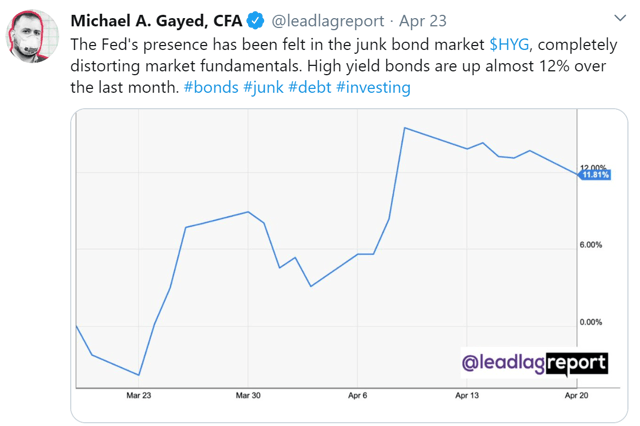Screen dimensions: 640x426
Task: Click the @leadlagreport watermark on chart
Action: coord(533,361)
